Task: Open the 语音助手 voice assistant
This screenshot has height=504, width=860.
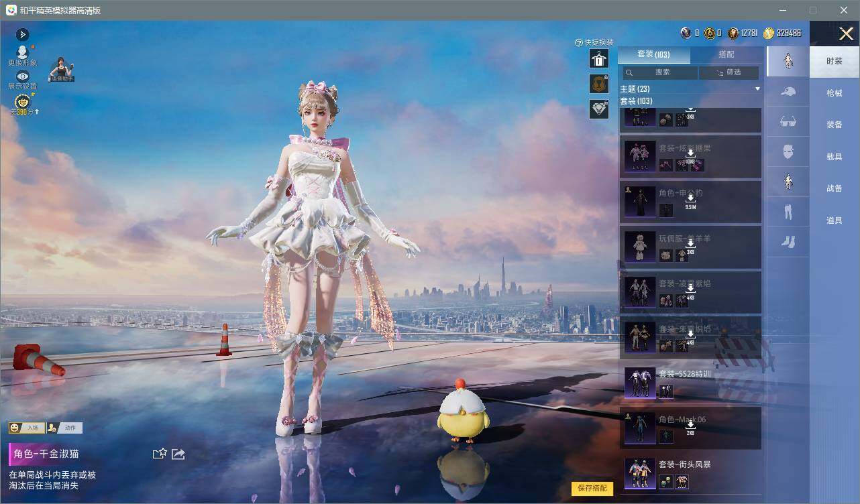Action: pyautogui.click(x=61, y=70)
